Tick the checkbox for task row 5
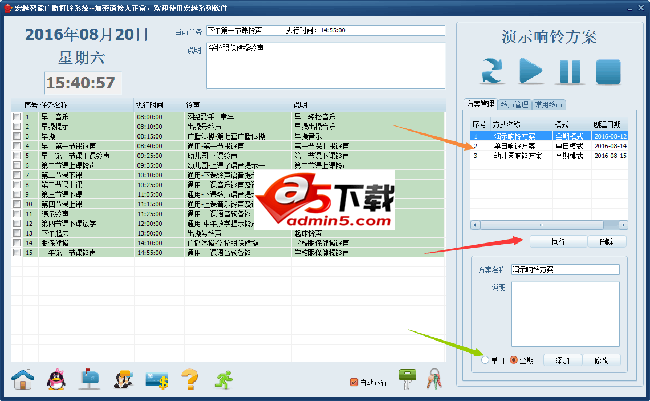 tap(17, 156)
